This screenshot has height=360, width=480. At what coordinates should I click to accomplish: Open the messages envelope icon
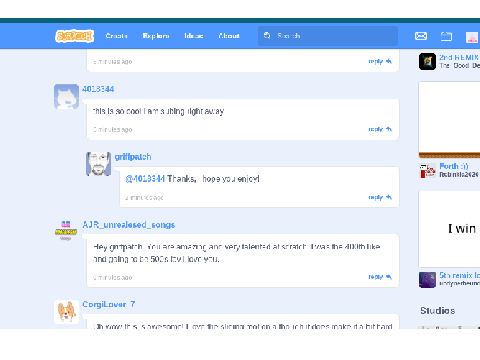pyautogui.click(x=421, y=36)
